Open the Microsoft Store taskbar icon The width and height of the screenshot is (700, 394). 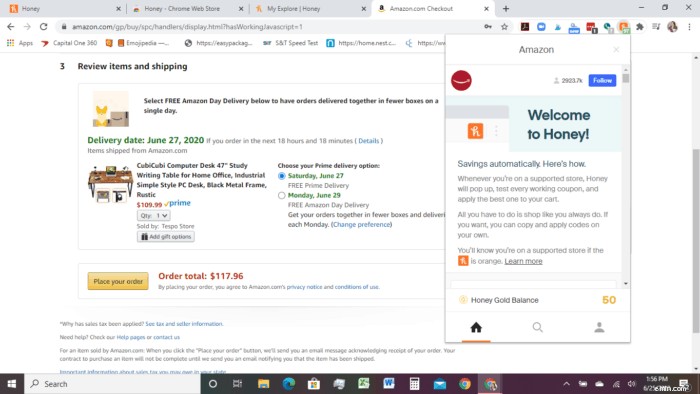click(314, 384)
